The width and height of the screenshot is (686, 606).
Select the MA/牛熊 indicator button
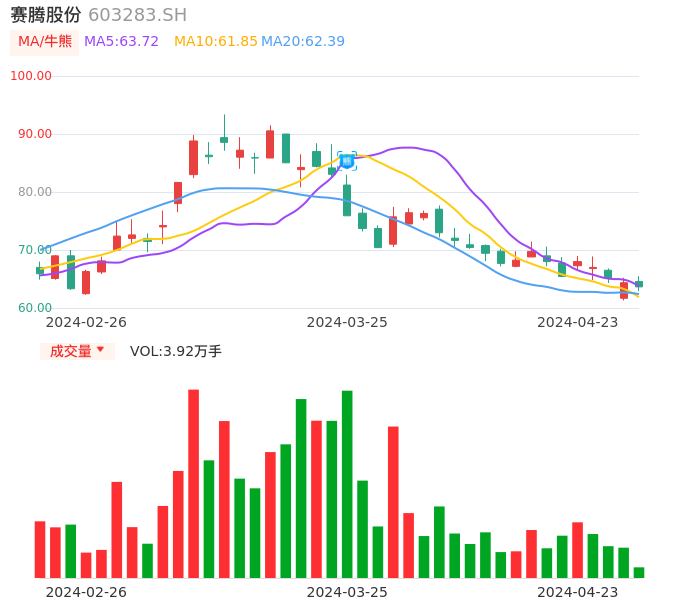pyautogui.click(x=45, y=42)
